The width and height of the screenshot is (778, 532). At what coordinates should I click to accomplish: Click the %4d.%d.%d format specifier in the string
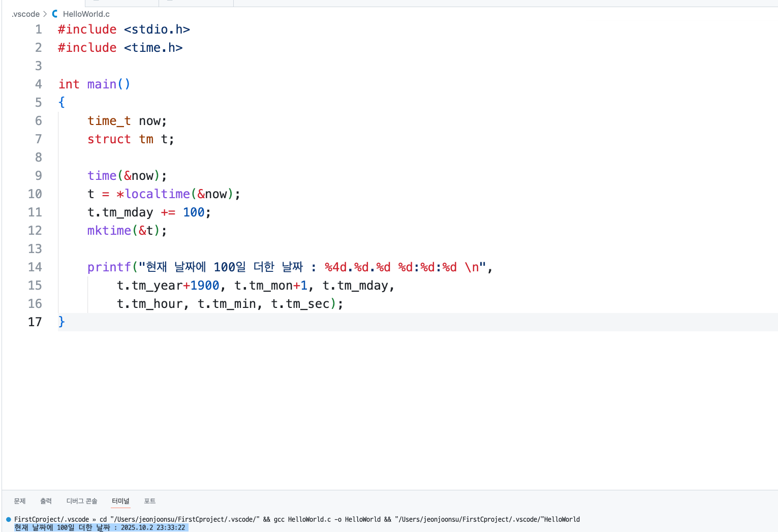(x=358, y=267)
